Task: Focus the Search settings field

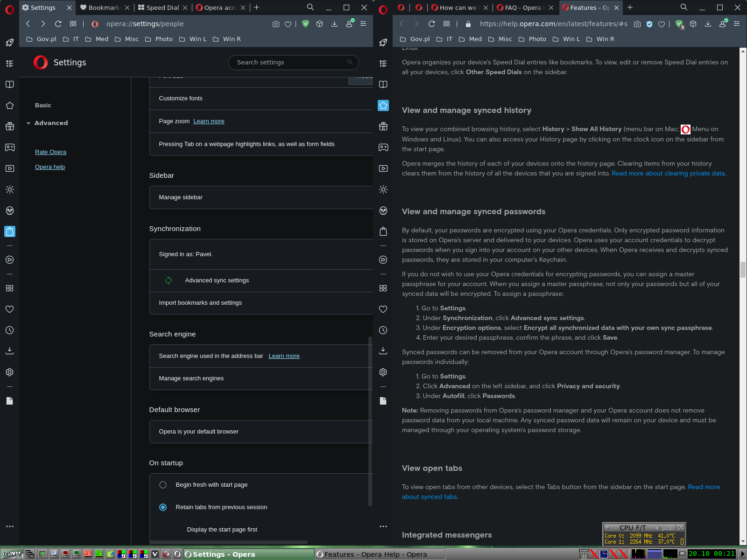Action: point(293,63)
